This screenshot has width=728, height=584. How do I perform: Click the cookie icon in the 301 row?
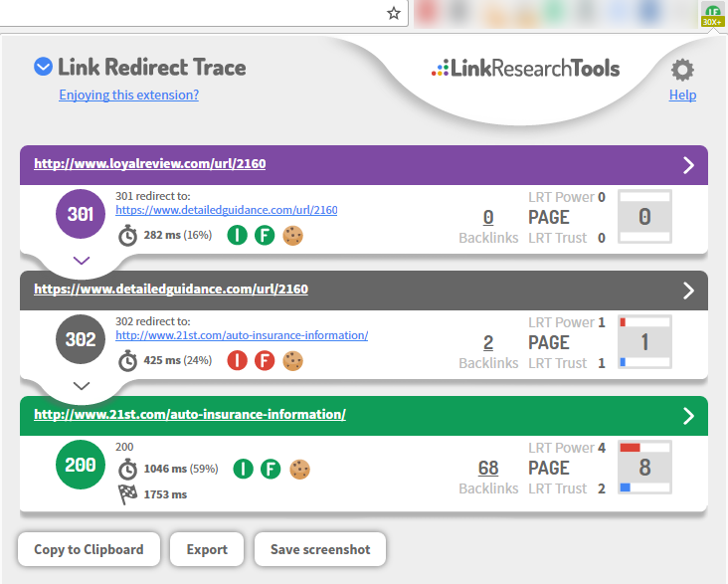(293, 235)
